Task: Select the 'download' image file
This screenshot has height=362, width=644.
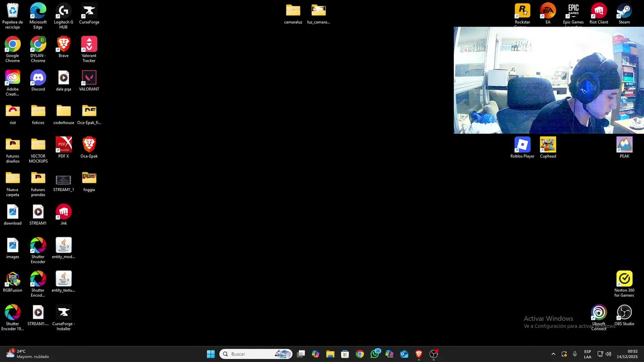Action: [x=13, y=215]
